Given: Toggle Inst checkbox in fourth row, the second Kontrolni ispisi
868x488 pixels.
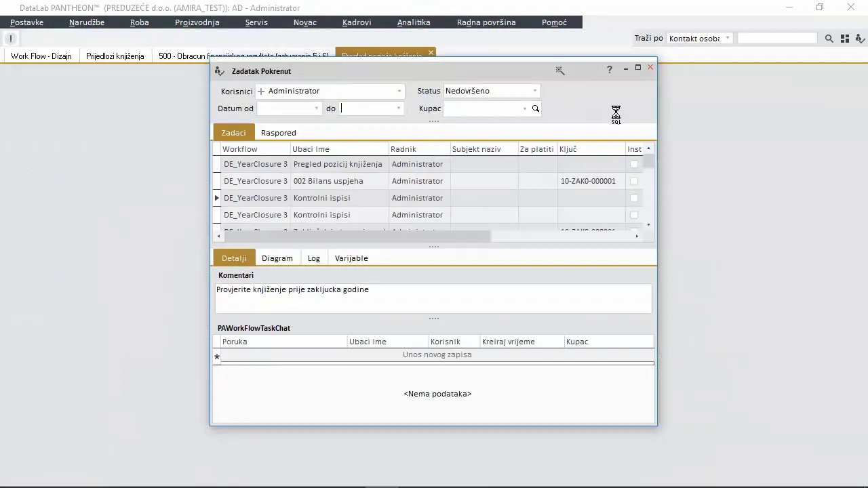Looking at the screenshot, I should pyautogui.click(x=634, y=215).
